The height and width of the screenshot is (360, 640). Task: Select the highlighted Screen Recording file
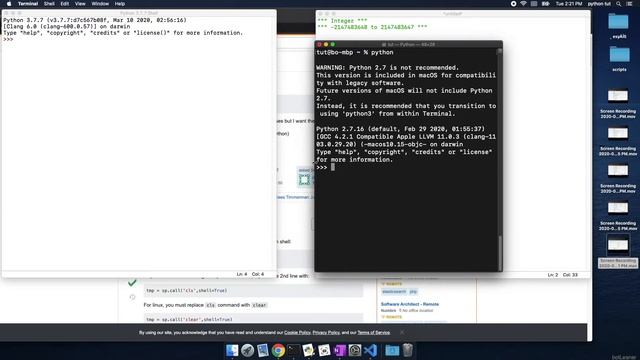[x=618, y=252]
